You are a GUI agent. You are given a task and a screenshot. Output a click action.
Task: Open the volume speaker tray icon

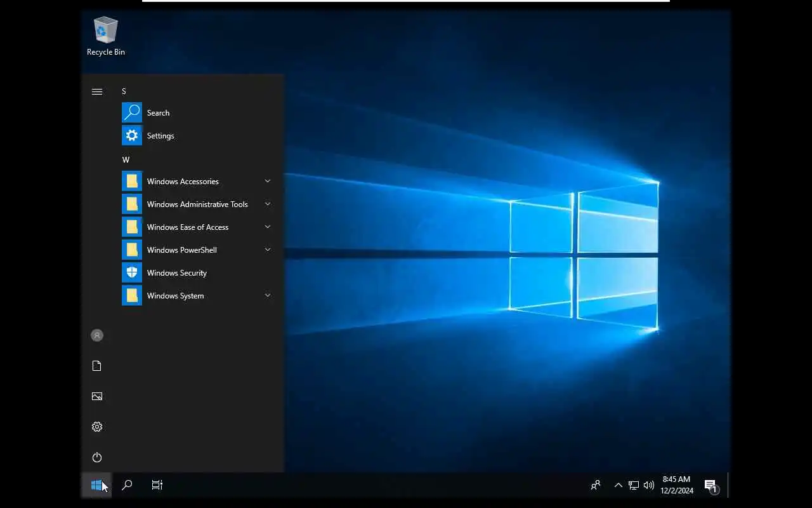[x=648, y=485]
